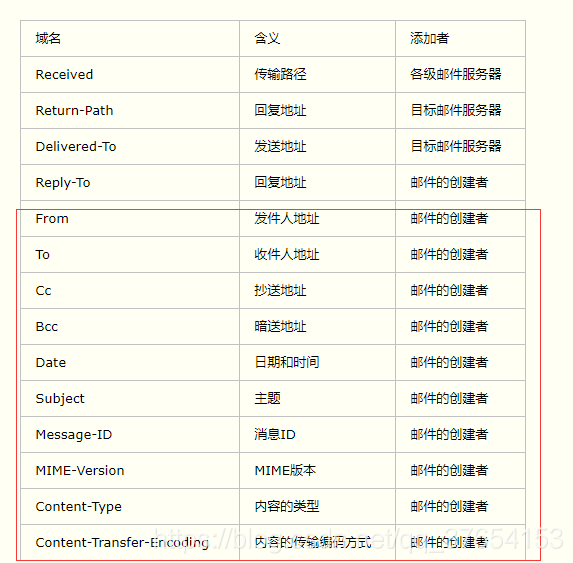The height and width of the screenshot is (563, 573).
Task: Click the '收件人地址' cell
Action: point(317,254)
